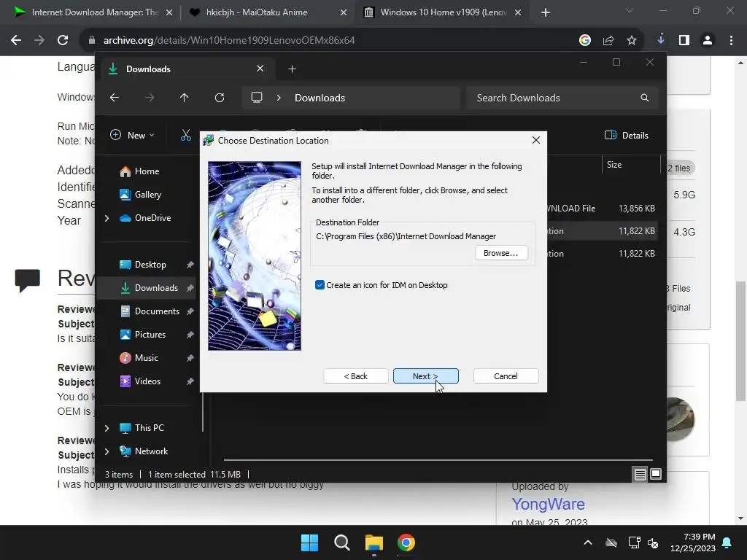
Task: Click the destination folder path text
Action: click(406, 236)
